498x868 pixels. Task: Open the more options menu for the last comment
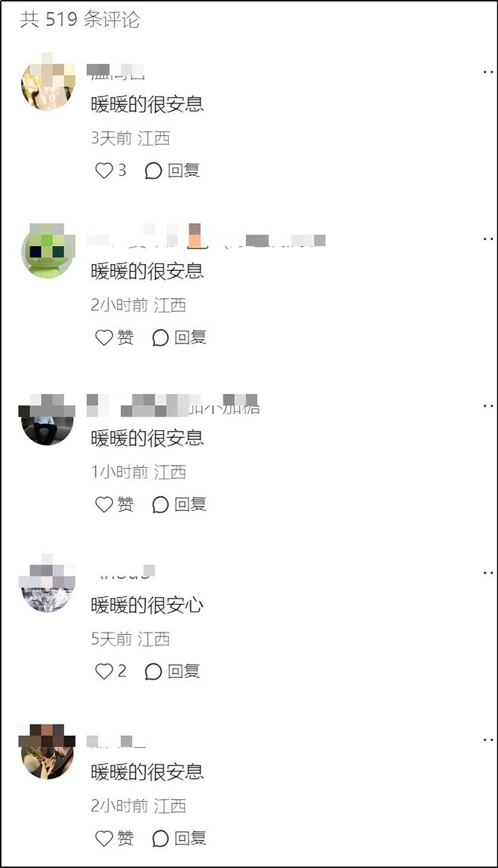click(x=488, y=740)
